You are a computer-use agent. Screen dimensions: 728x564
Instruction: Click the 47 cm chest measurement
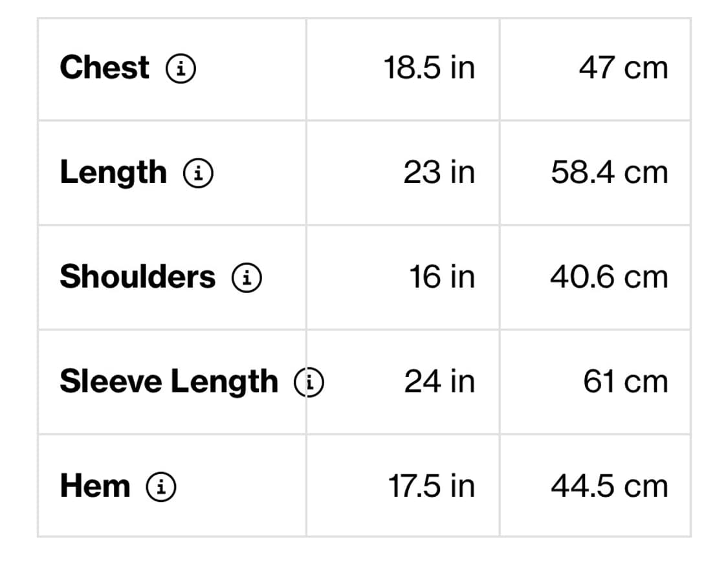[623, 68]
